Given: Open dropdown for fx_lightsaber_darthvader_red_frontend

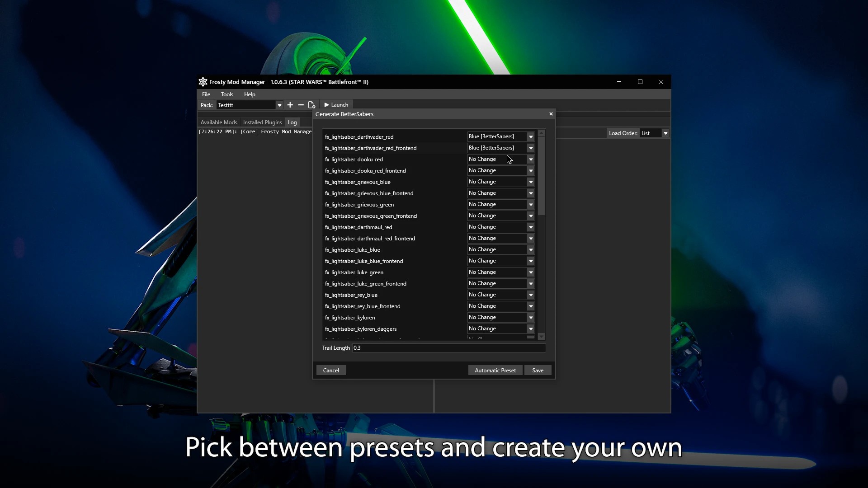Looking at the screenshot, I should point(501,148).
